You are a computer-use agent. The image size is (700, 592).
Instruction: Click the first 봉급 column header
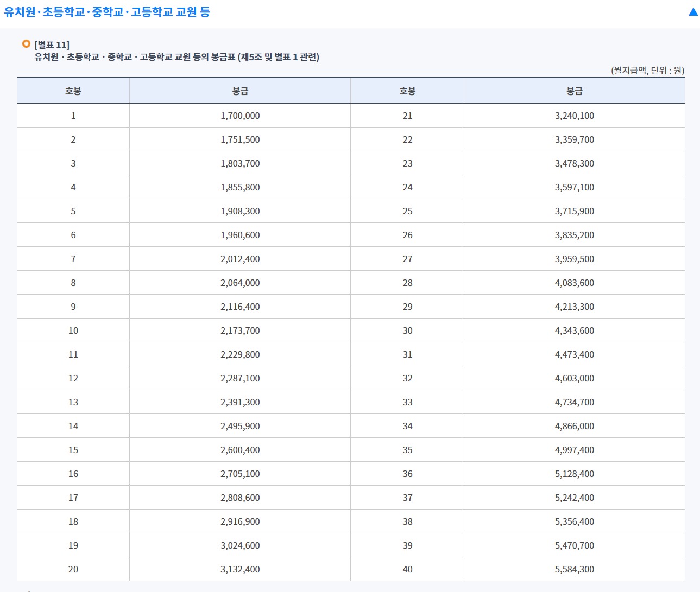(x=240, y=91)
